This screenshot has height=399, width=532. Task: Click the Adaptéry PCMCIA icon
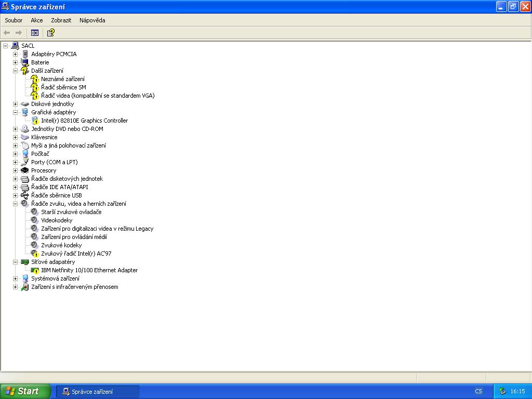point(25,54)
